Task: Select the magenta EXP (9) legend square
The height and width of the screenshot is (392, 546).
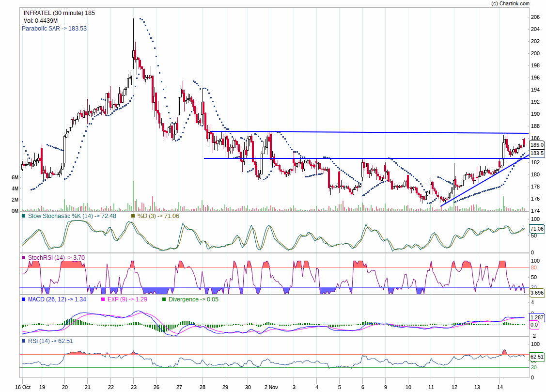Action: click(x=102, y=299)
